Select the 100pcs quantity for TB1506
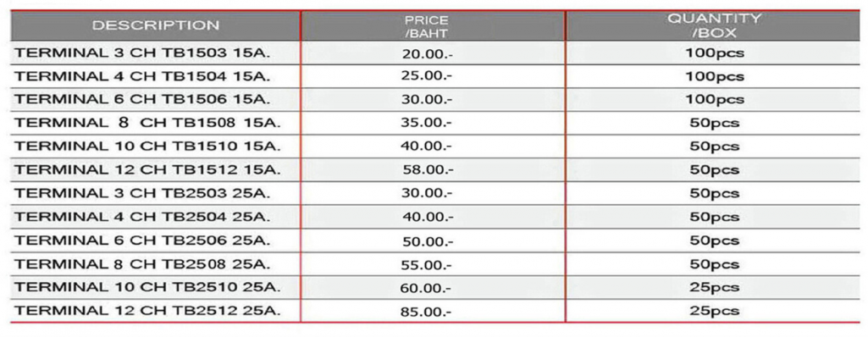Viewport: 868px width, 337px height. pos(714,100)
